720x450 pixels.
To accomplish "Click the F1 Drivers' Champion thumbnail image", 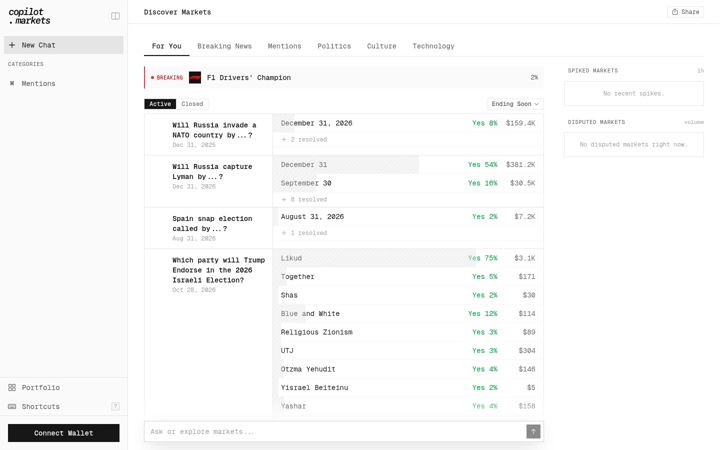I will coord(195,78).
